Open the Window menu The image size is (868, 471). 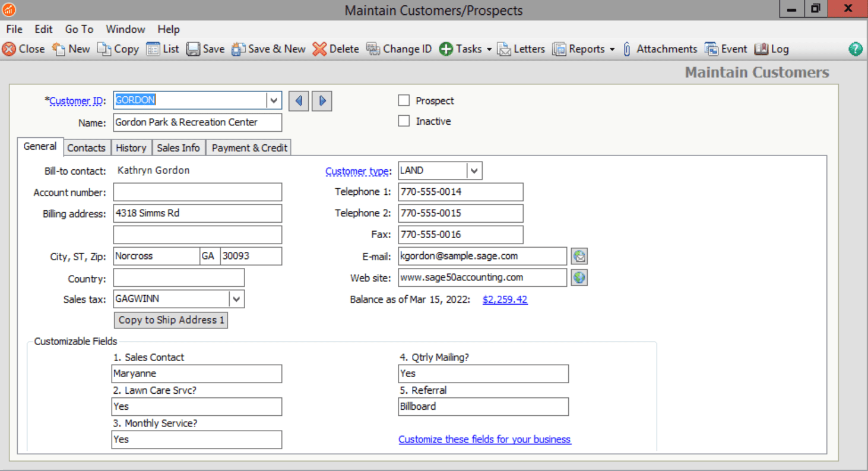125,29
